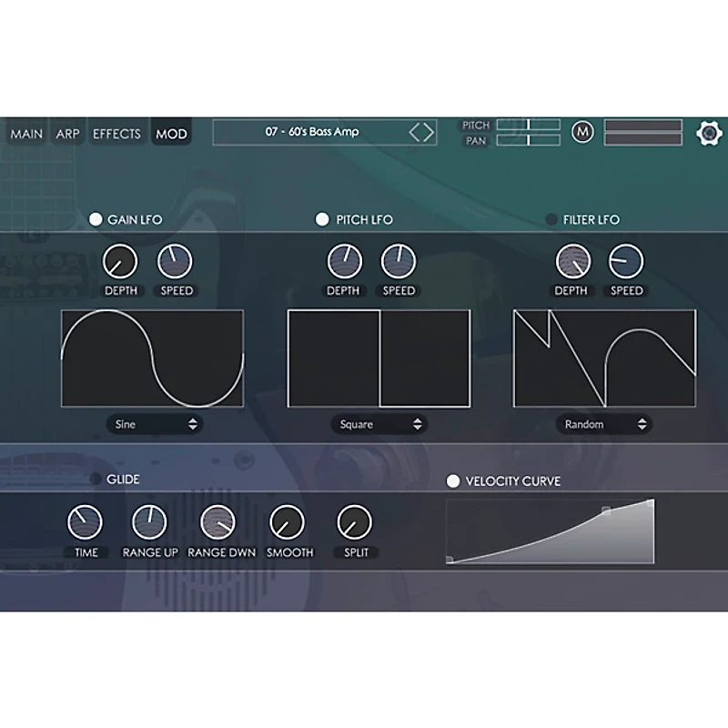Switch to the Effects tab
The height and width of the screenshot is (728, 728).
(x=117, y=134)
